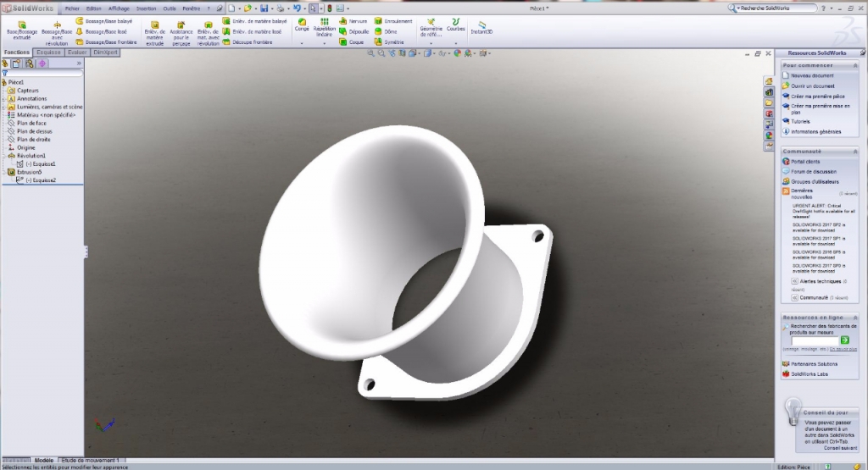Open the dropdown arrow beside Save icon
Screen dimensions: 868x470
(x=271, y=8)
